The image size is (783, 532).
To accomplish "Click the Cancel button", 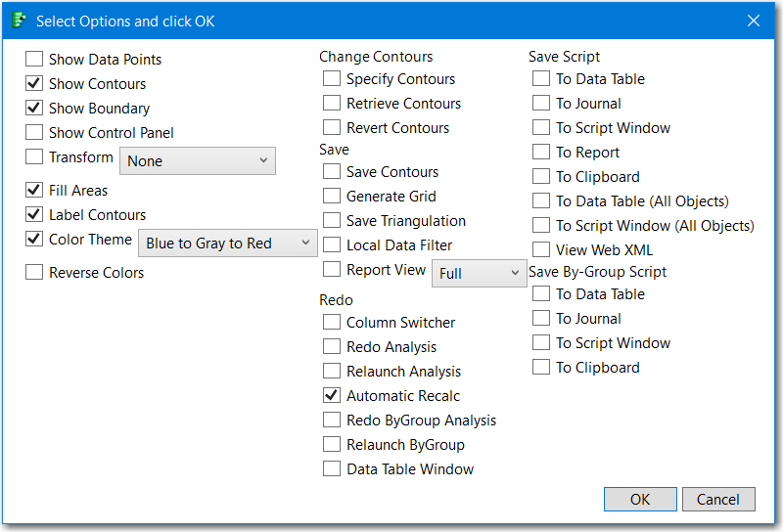I will pos(718,499).
